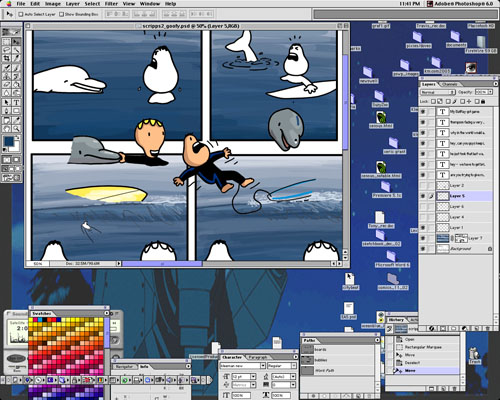Screen dimensions: 500x400
Task: Toggle lock transparent pixels checkbox
Action: click(x=433, y=101)
